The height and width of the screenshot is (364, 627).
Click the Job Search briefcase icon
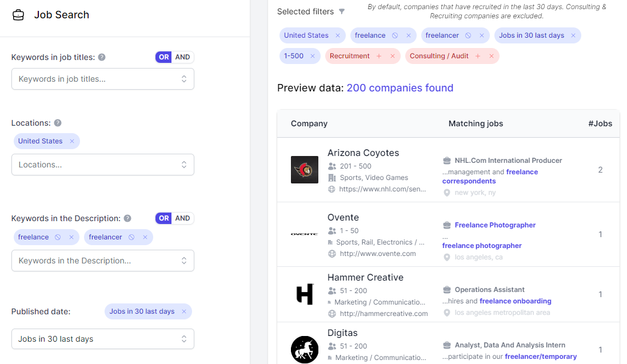[18, 15]
